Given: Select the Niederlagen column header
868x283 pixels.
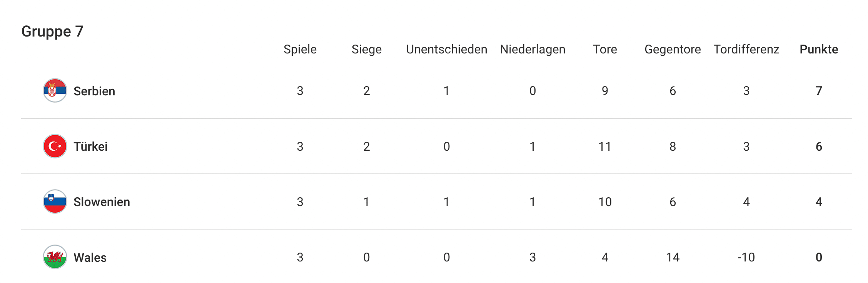Looking at the screenshot, I should 532,50.
